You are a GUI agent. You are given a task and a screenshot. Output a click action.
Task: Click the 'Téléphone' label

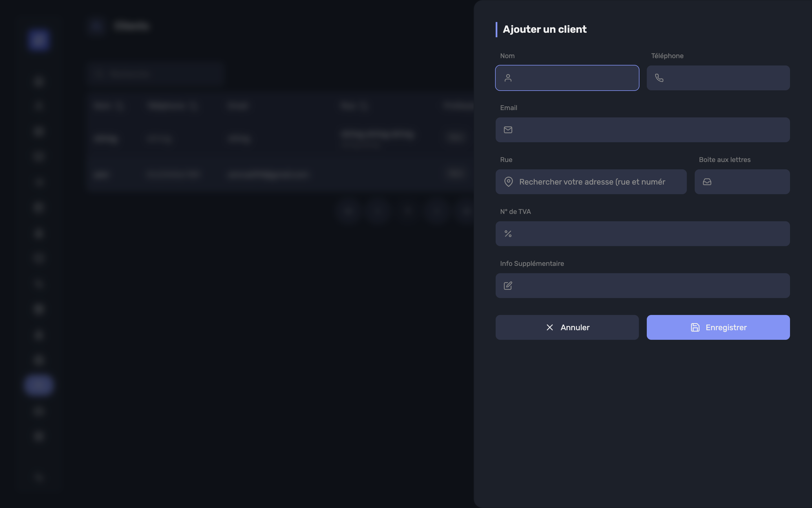tap(667, 56)
